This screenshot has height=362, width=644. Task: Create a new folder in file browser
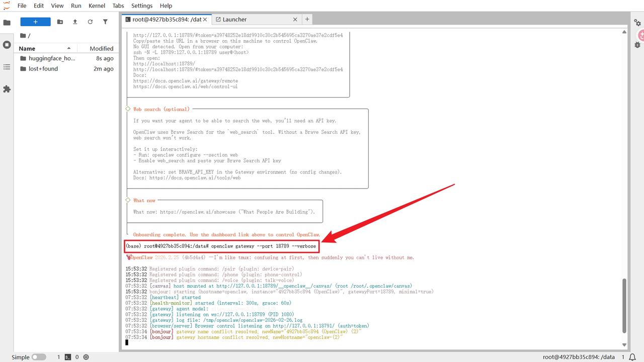coord(60,22)
